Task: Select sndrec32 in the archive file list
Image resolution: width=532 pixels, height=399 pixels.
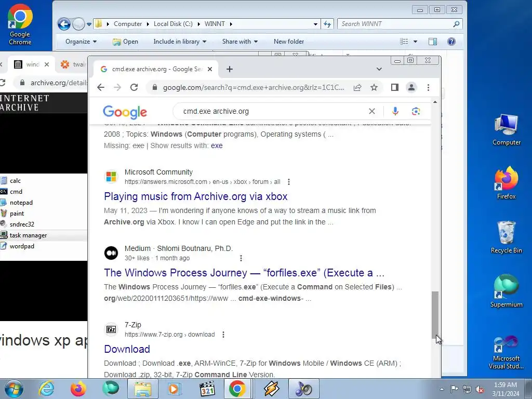Action: 22,224
